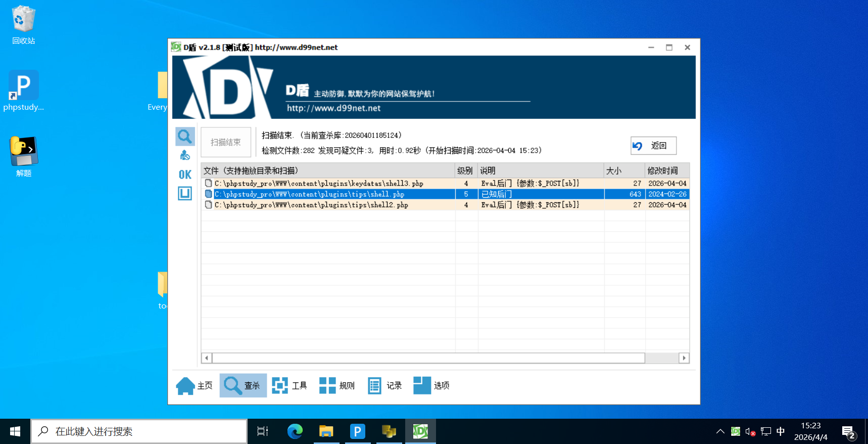Click the date 2024-02-26 cell

(667, 194)
